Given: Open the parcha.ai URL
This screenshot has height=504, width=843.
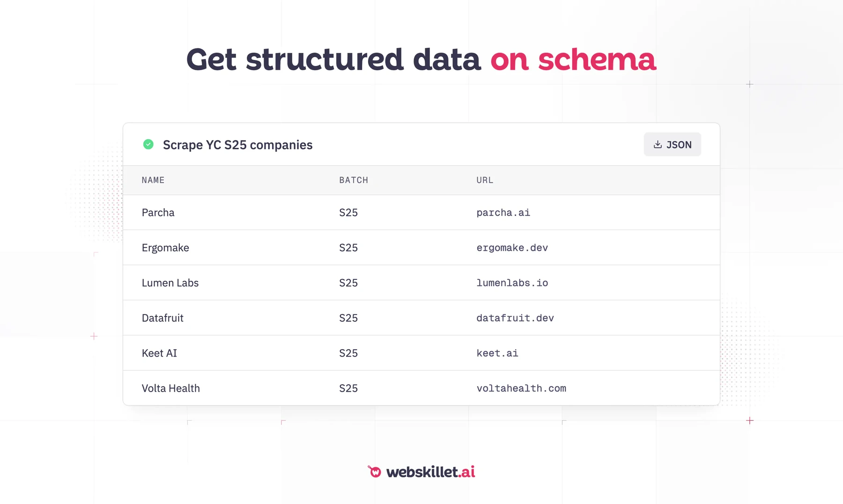Looking at the screenshot, I should click(503, 212).
